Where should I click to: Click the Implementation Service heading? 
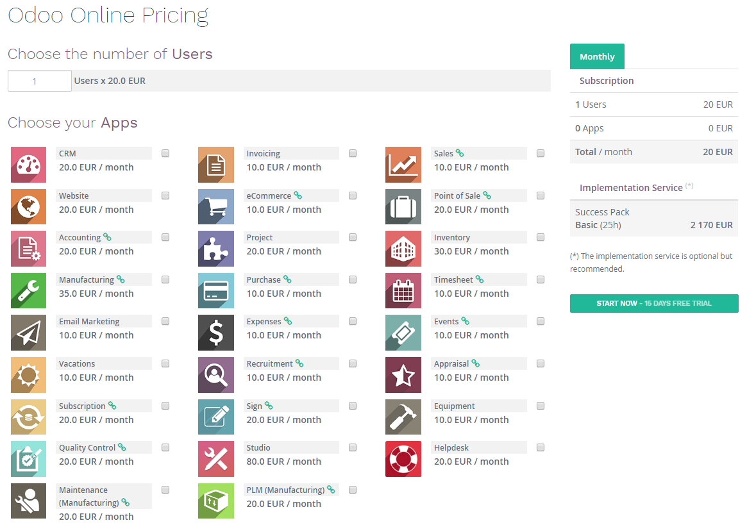pos(631,187)
